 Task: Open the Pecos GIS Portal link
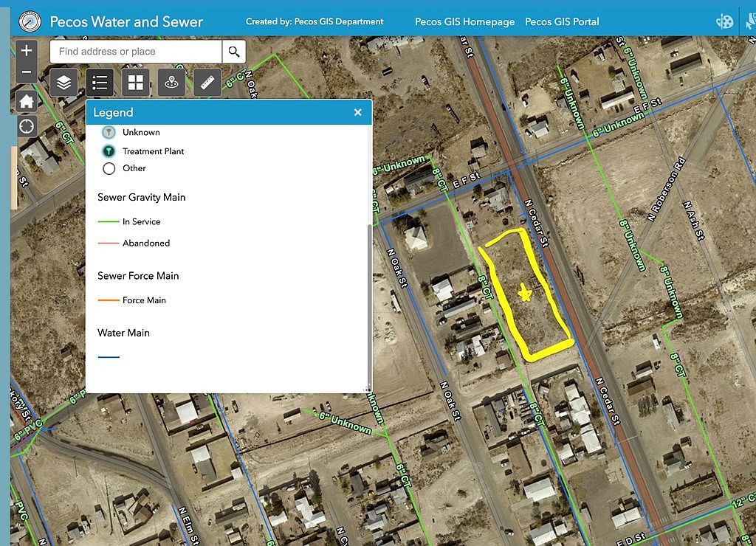(562, 22)
